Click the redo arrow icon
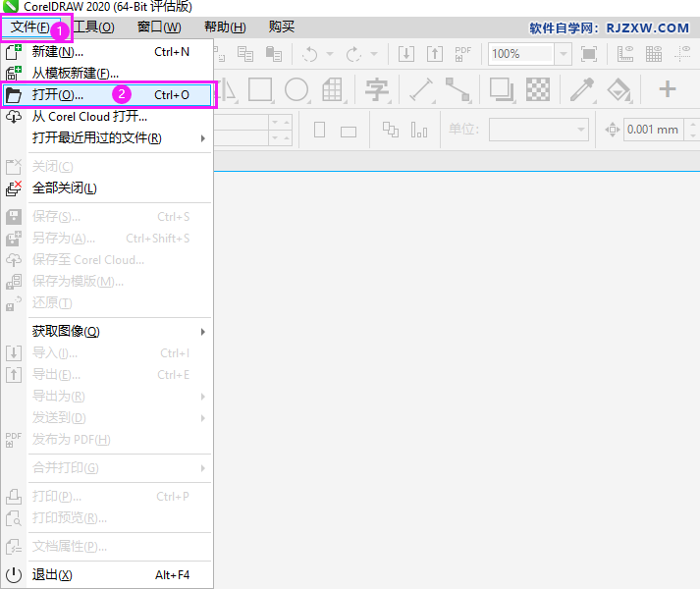This screenshot has height=589, width=700. pyautogui.click(x=353, y=54)
